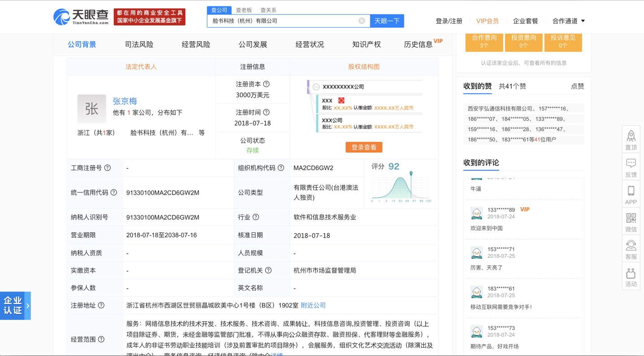
Task: Switch to 经营风险 tab
Action: 196,44
